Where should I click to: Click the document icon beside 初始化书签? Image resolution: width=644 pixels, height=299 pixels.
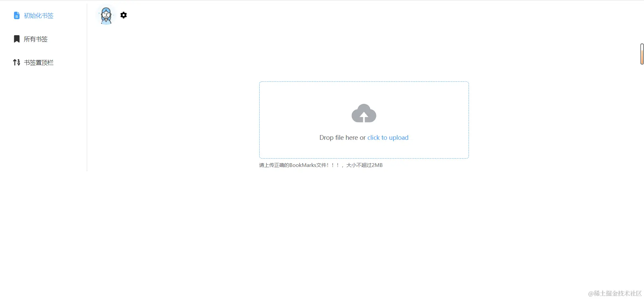click(16, 15)
